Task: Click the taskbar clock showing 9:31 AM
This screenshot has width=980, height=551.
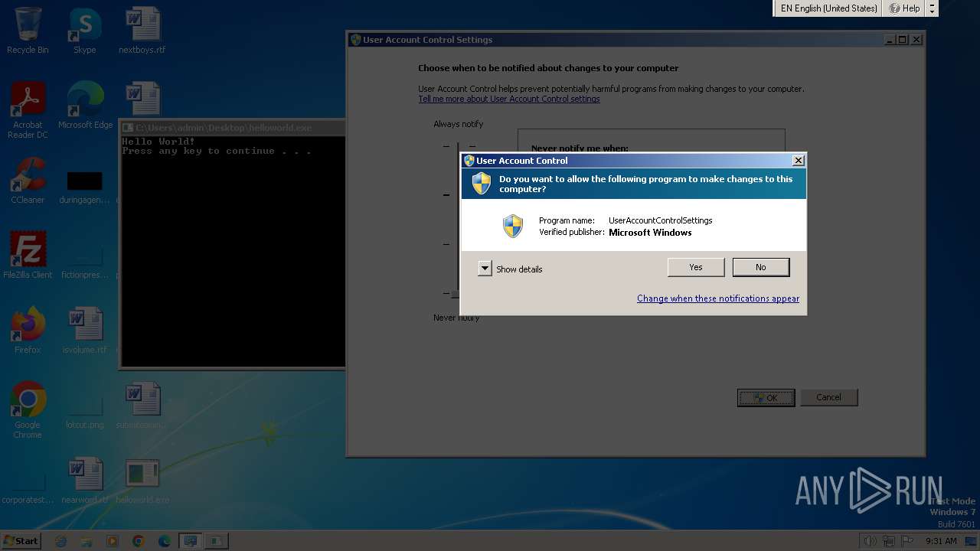Action: (x=941, y=541)
